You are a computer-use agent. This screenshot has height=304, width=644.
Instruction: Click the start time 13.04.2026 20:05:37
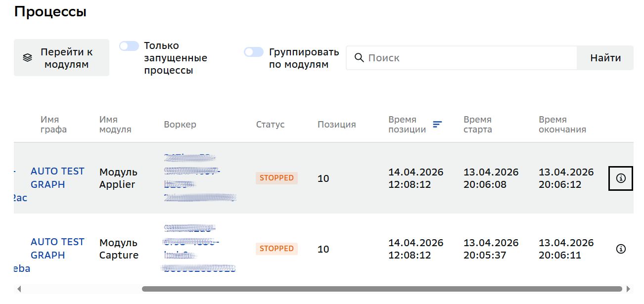[491, 249]
